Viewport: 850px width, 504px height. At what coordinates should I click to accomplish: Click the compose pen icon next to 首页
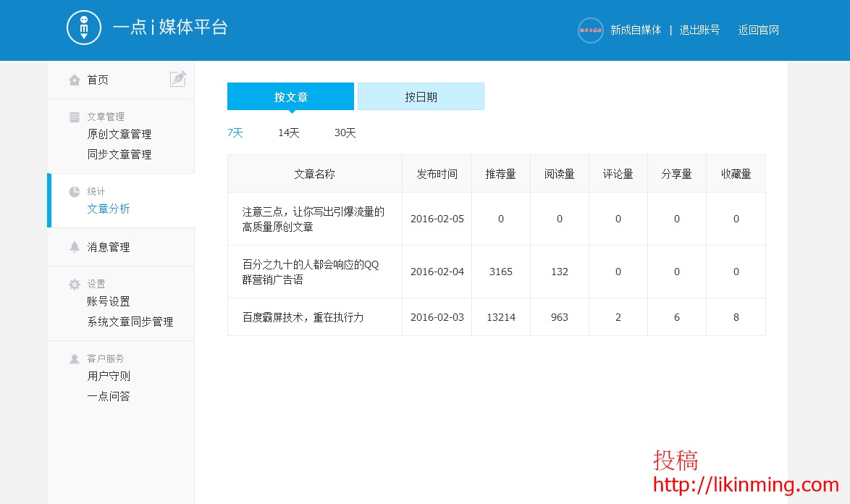coord(178,78)
